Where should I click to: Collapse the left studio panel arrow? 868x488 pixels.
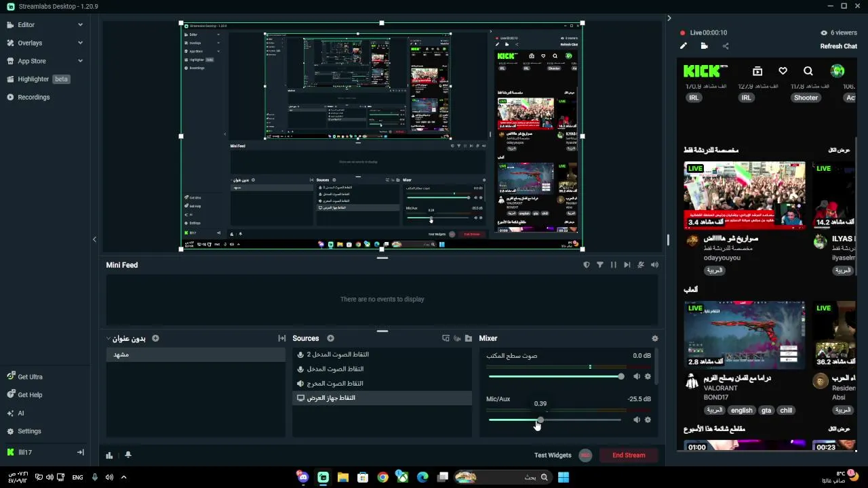pos(94,239)
